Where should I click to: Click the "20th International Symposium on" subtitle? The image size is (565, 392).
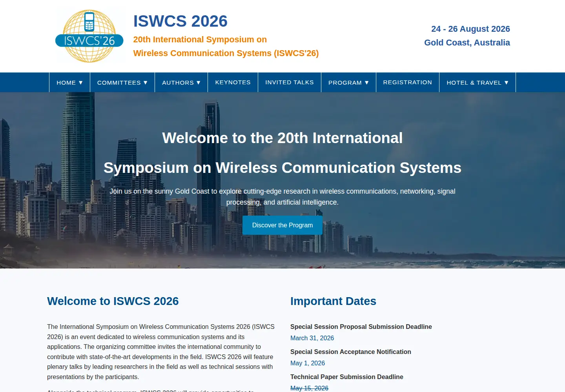200,40
